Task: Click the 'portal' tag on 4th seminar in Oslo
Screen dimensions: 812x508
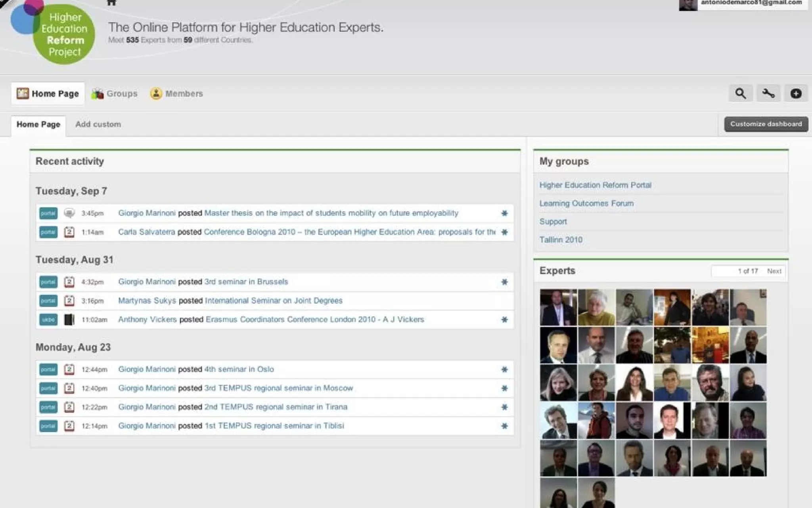Action: coord(48,369)
